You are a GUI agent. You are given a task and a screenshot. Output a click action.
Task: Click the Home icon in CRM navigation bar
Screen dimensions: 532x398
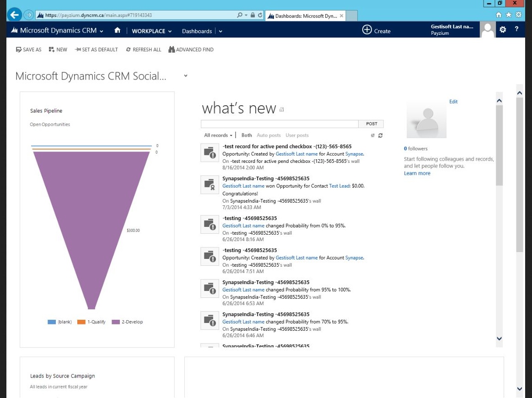[118, 31]
